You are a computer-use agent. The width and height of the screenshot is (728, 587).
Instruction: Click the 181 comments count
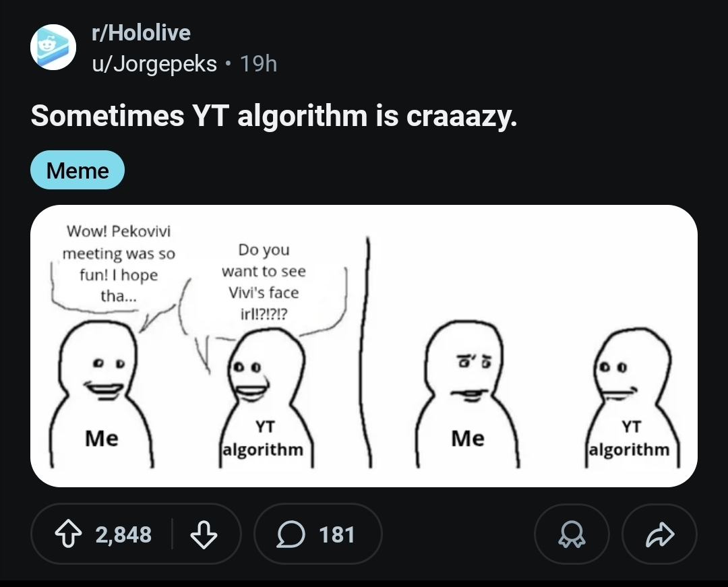pos(337,534)
